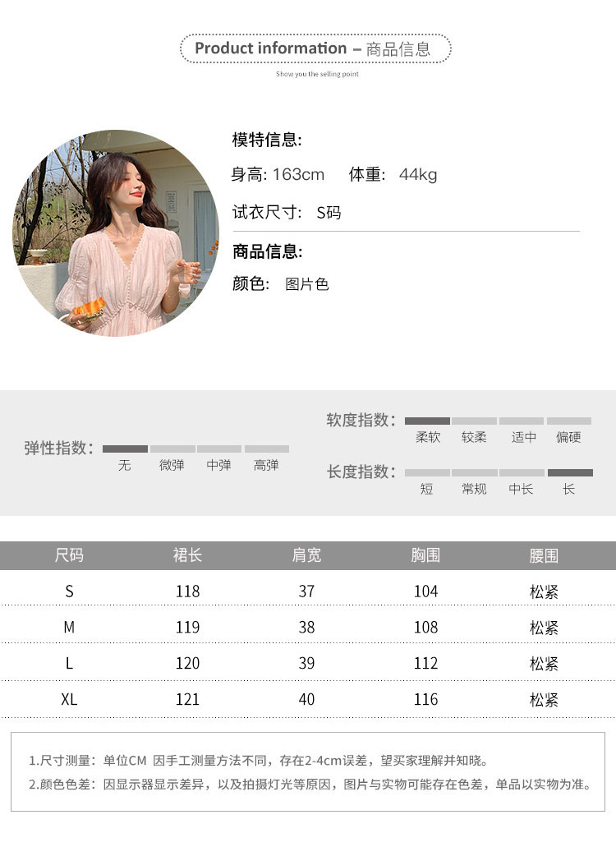
Task: Click the 高弹 elasticity segment bar
Action: (267, 449)
